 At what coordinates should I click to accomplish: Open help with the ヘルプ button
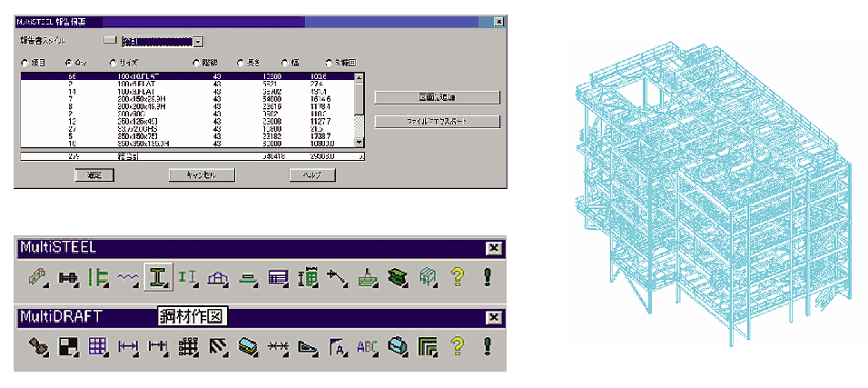[x=312, y=175]
